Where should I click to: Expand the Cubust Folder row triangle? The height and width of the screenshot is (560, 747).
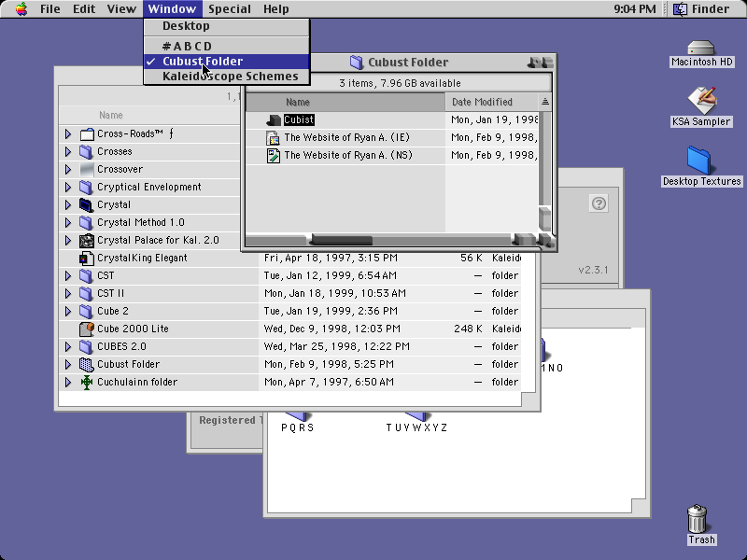click(x=68, y=364)
